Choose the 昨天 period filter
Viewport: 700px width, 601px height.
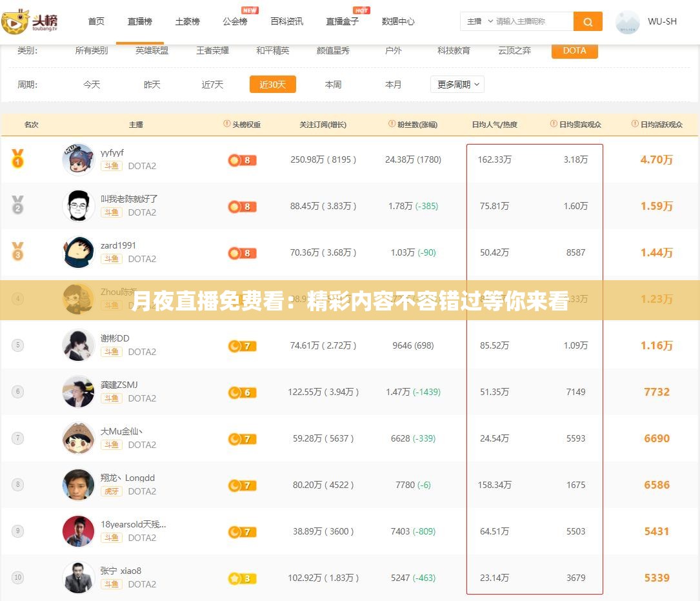click(152, 84)
